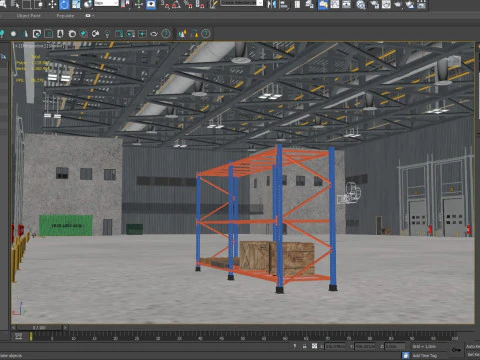Viewport: 480px width, 360px height.
Task: Click the white dot Populate ribbon icon
Action: [x=13, y=34]
